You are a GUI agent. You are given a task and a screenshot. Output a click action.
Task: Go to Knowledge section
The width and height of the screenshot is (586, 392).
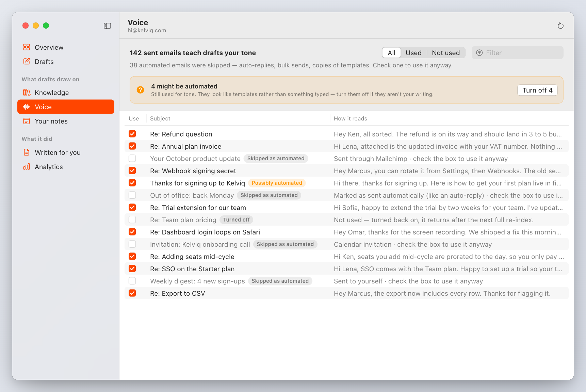click(66, 93)
